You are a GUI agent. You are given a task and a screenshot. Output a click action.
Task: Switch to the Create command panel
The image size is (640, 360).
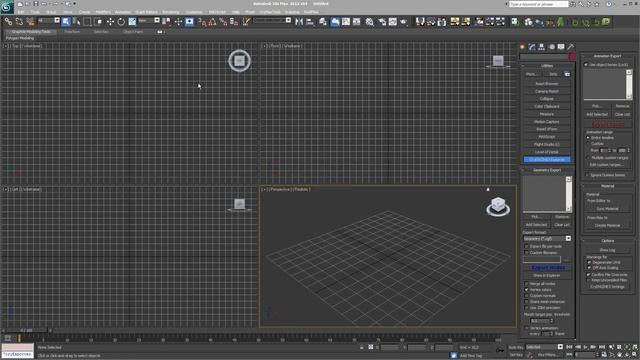(x=522, y=47)
